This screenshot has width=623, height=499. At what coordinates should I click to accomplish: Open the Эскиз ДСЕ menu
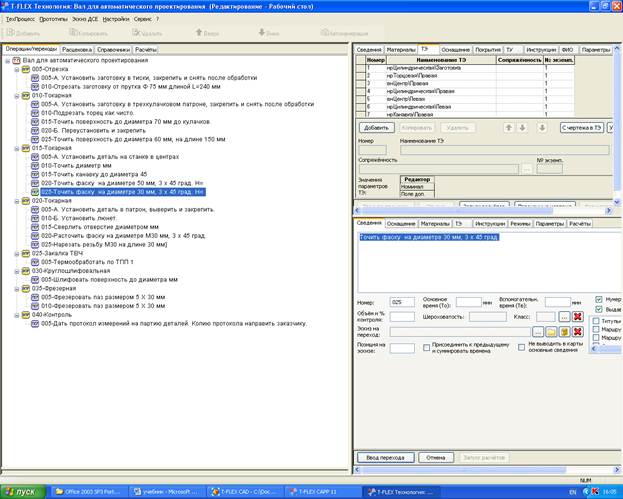coord(85,19)
